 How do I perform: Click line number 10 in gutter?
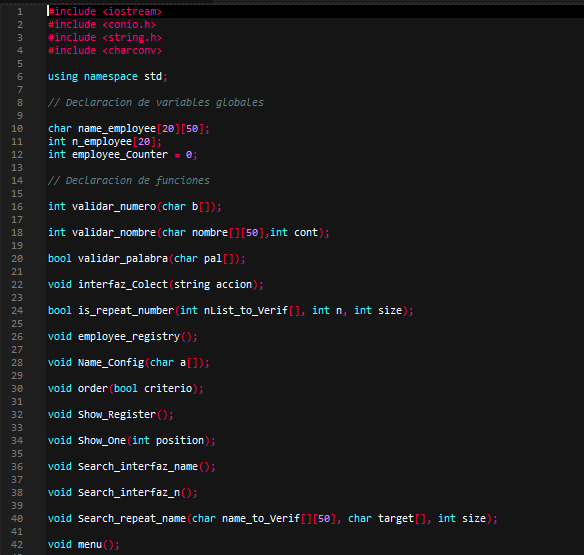click(17, 129)
